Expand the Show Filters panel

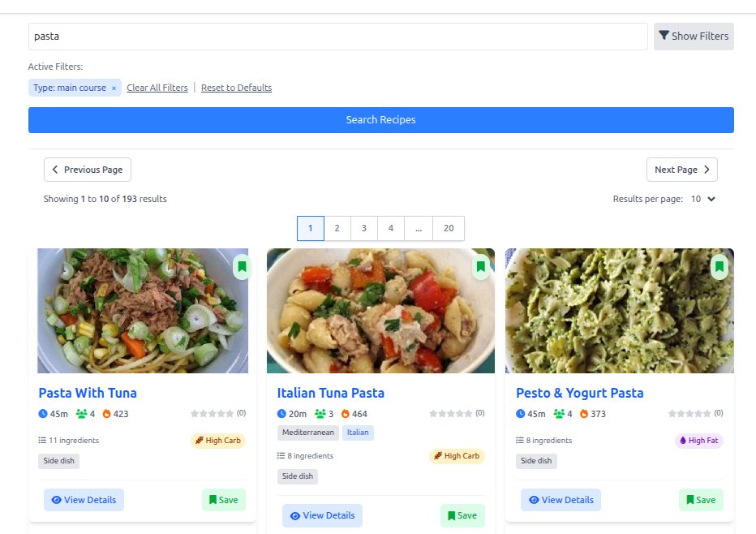pos(694,36)
